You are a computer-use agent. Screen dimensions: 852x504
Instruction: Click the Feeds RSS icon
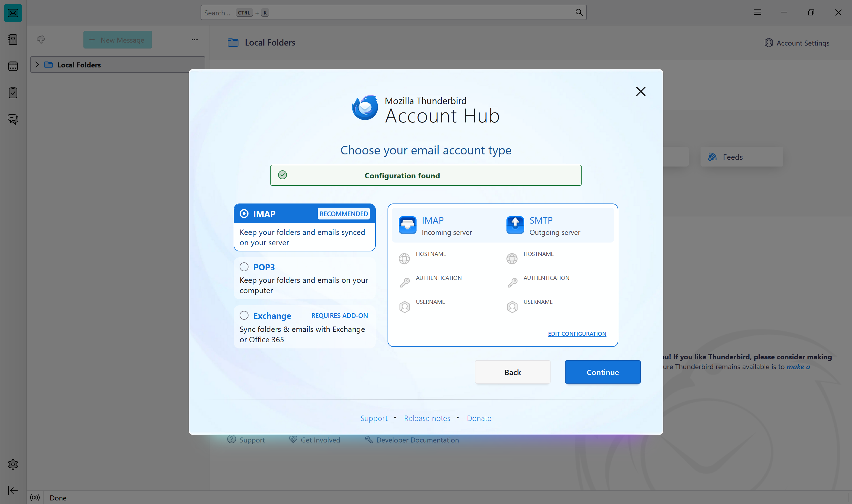(x=712, y=157)
